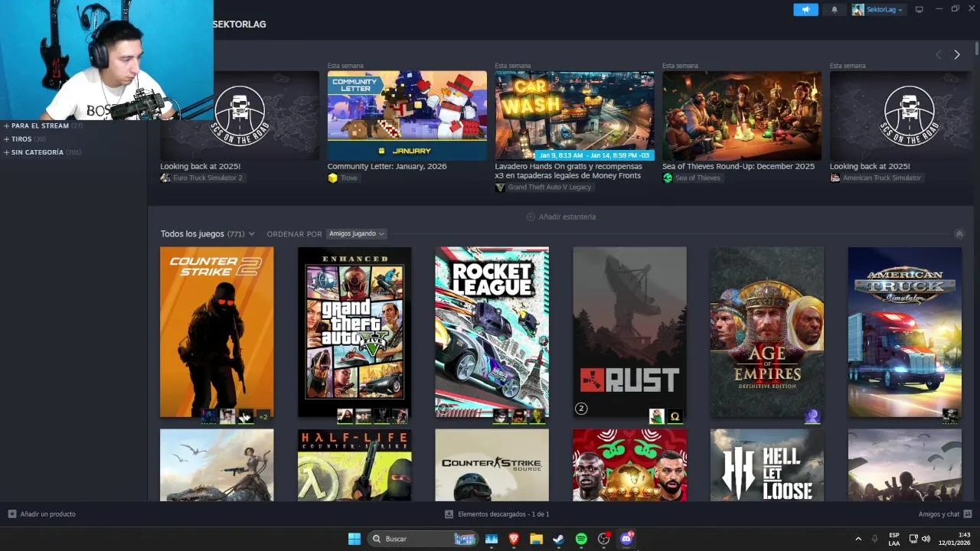Select the Grand Theft Auto V Enhanced cover

[x=354, y=332]
